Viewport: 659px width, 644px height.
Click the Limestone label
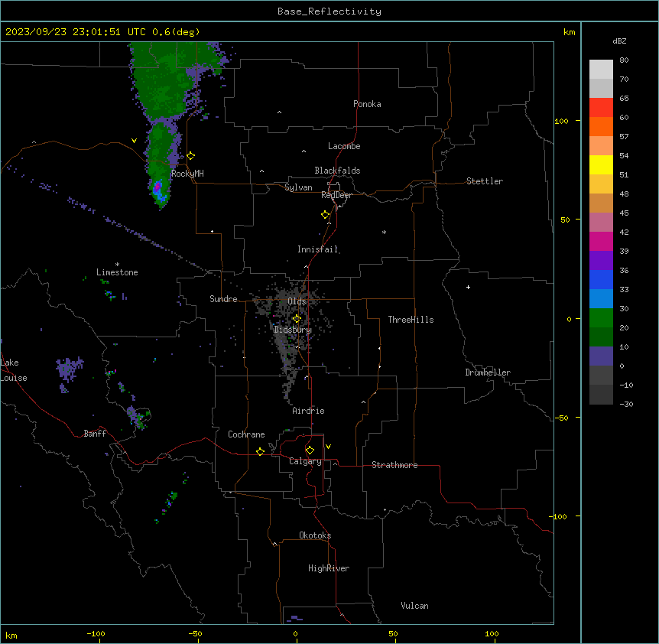click(x=117, y=272)
